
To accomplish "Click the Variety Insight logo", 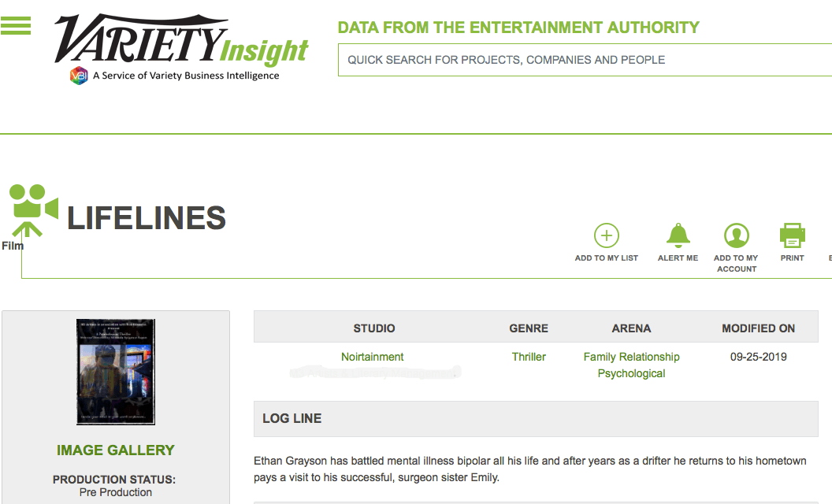I will pos(181,41).
